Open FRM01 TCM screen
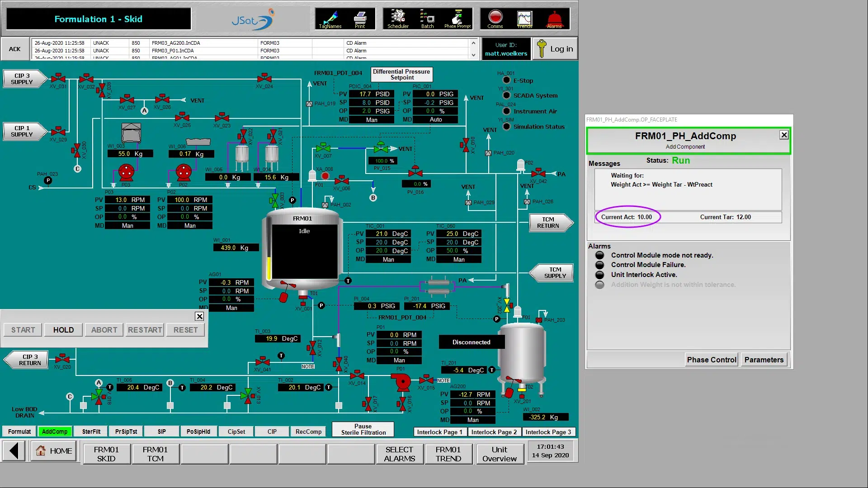868x488 pixels. coord(155,454)
